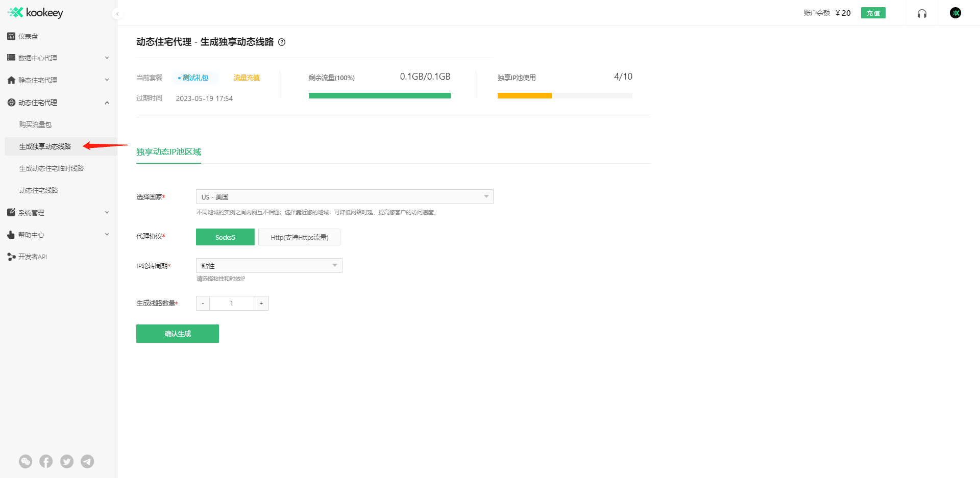This screenshot has width=980, height=478.
Task: Select the 独享动态IP池区域 tab
Action: [x=168, y=152]
